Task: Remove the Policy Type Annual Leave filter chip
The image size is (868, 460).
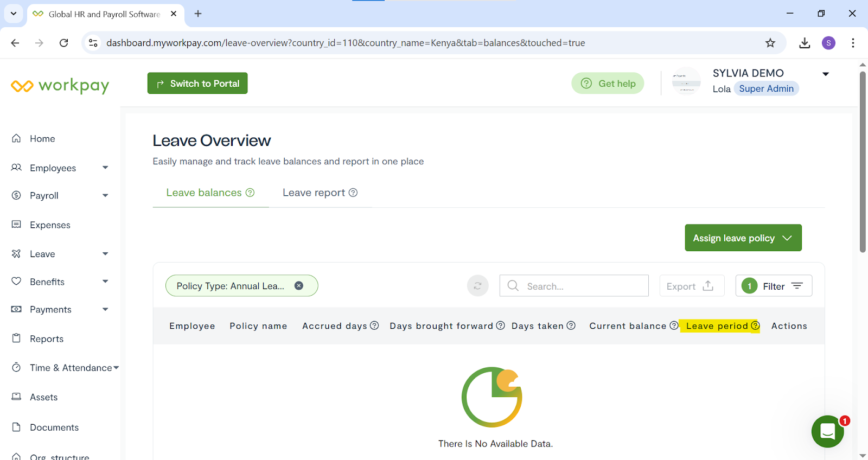Action: (299, 286)
